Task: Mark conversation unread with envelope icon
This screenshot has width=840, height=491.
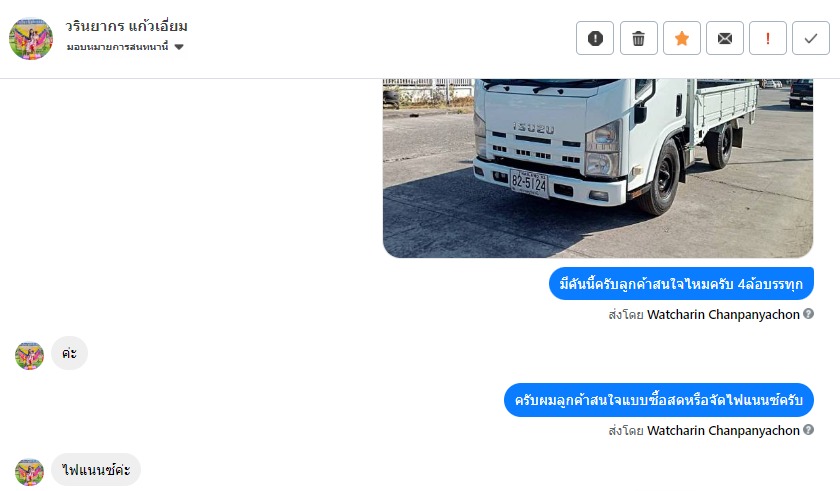Action: (x=724, y=38)
